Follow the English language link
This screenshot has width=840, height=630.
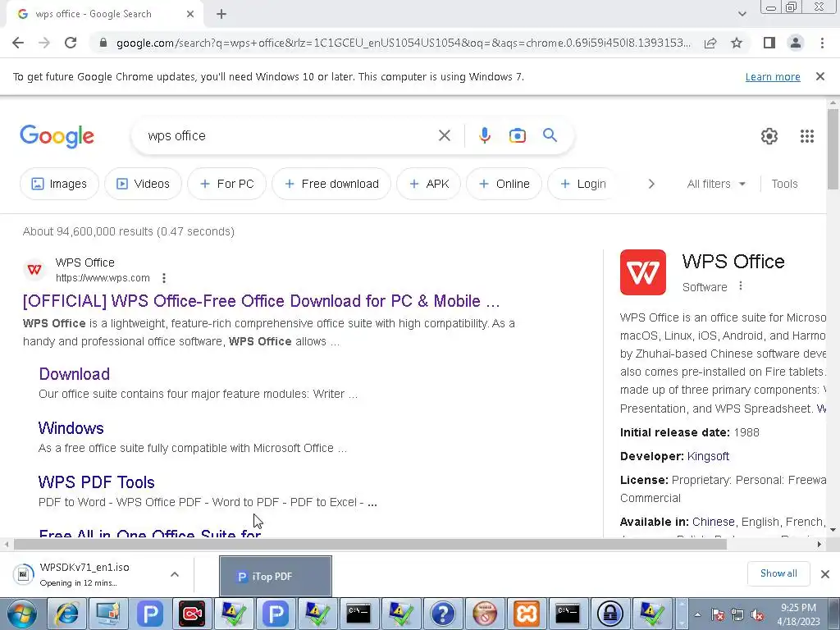pyautogui.click(x=760, y=522)
